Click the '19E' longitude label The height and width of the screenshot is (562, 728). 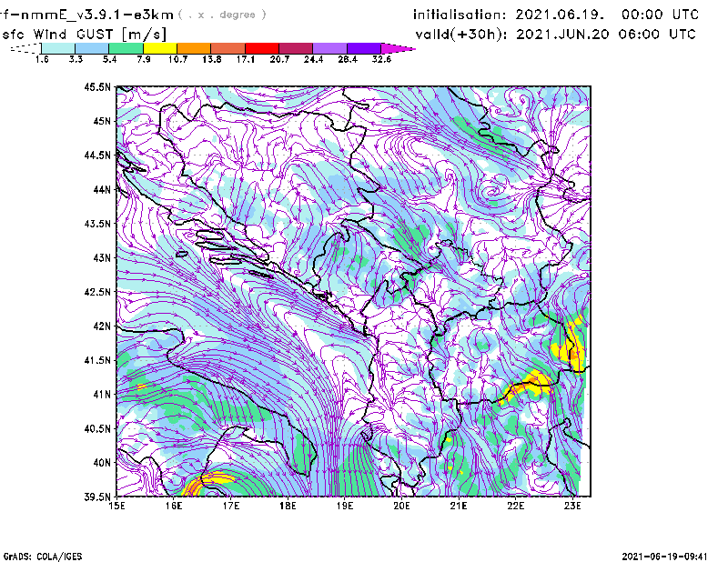(345, 506)
